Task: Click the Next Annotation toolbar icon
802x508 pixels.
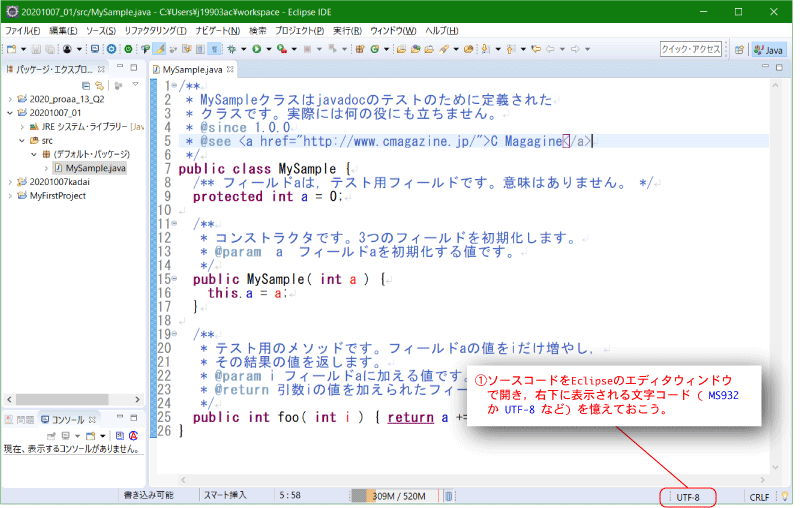Action: (485, 49)
